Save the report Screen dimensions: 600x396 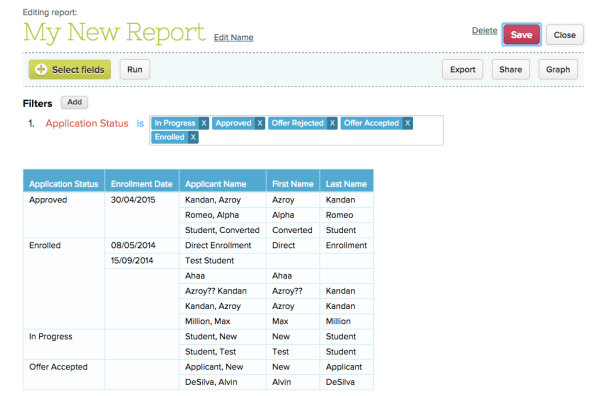pos(522,35)
